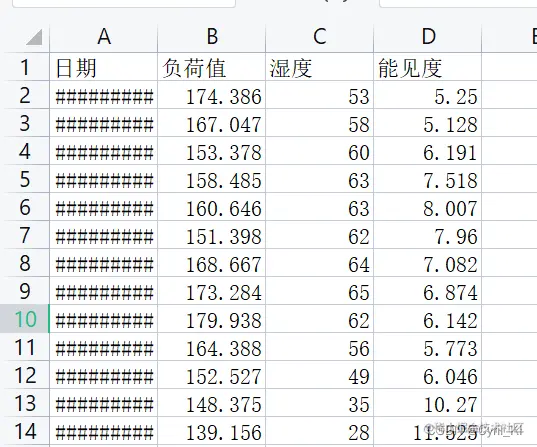Select visibility cell with value 5.25
Screen dimensions: 537x447
point(427,95)
